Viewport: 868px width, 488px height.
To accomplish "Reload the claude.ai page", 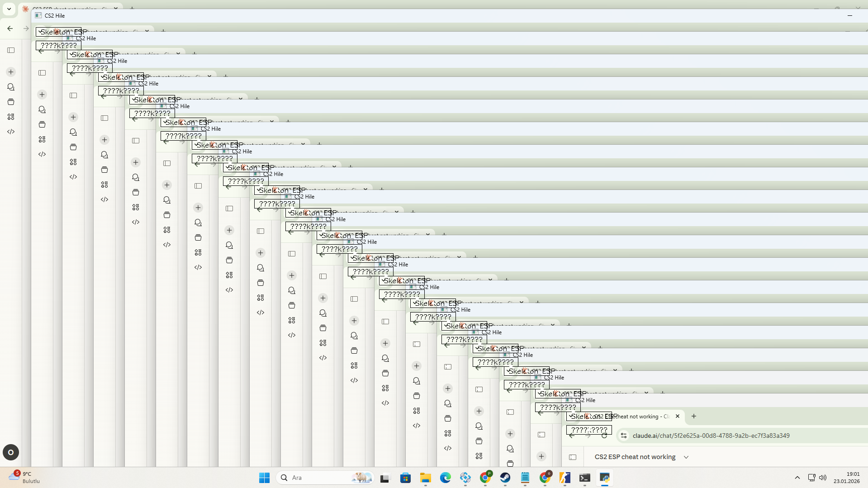I will coord(604,436).
